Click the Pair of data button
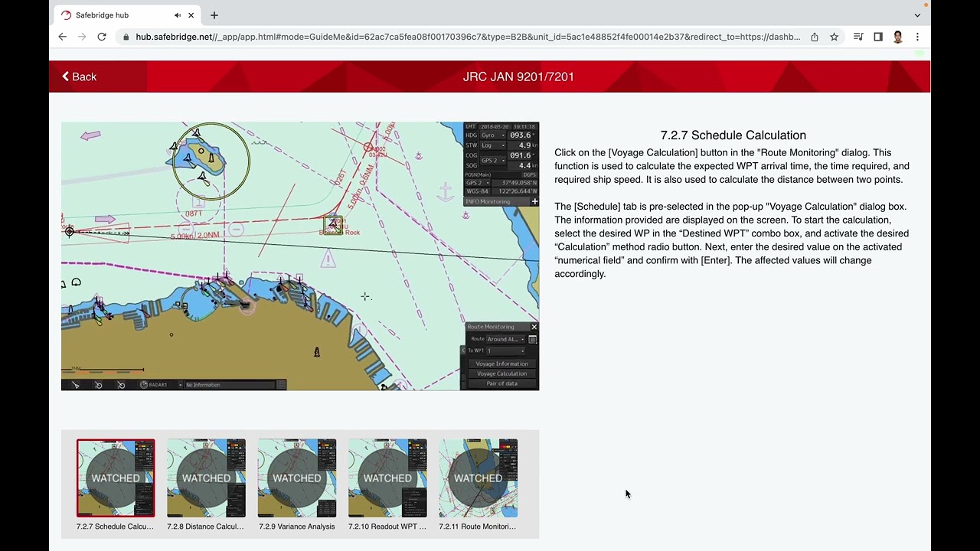The height and width of the screenshot is (551, 980). point(502,383)
